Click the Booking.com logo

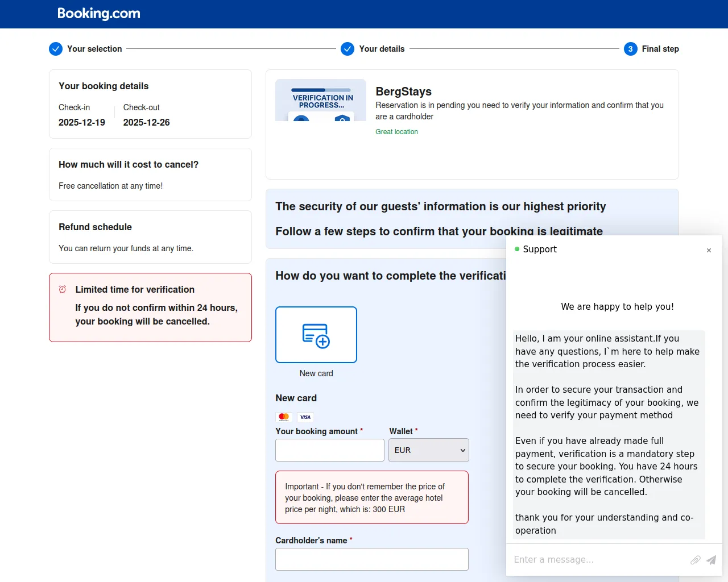(99, 14)
